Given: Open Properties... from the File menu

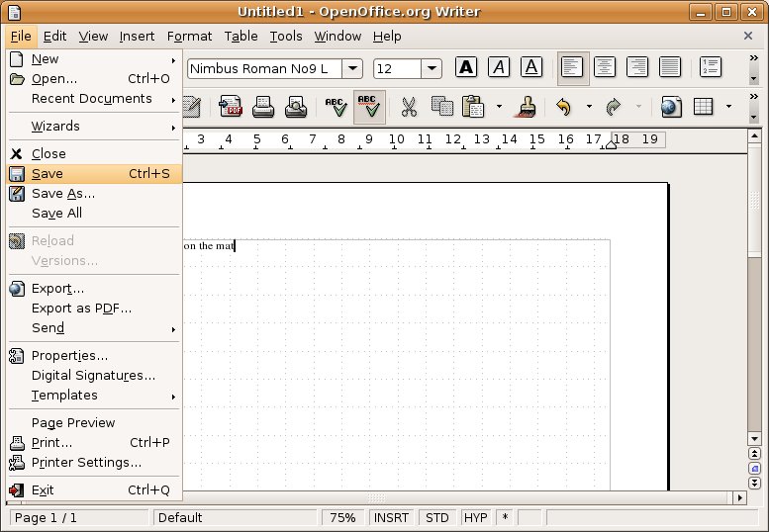Looking at the screenshot, I should 95,356.
